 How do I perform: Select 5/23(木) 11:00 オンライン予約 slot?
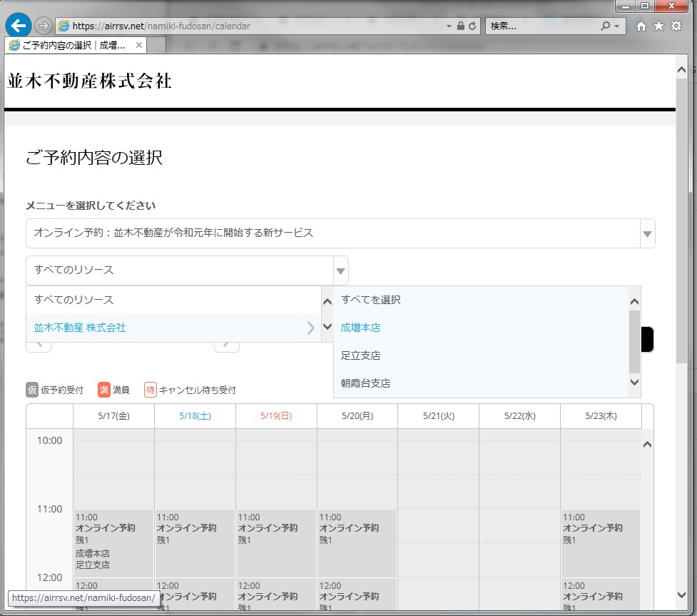pyautogui.click(x=601, y=543)
